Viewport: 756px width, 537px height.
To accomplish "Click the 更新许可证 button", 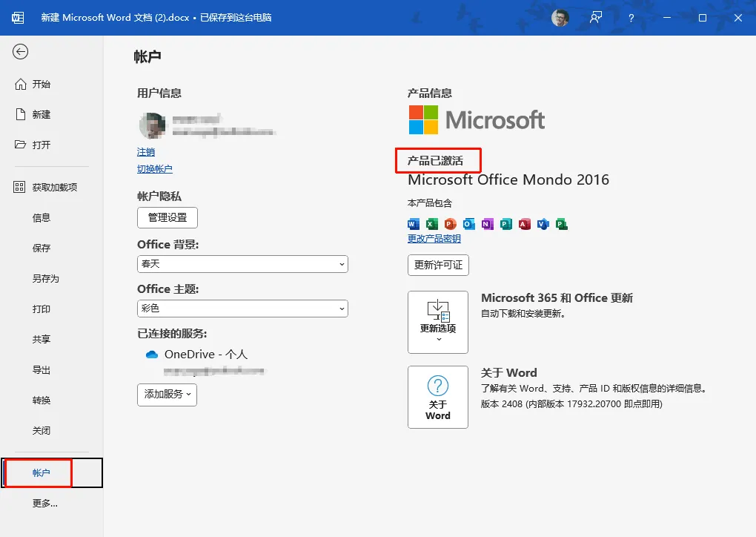I will click(x=438, y=265).
